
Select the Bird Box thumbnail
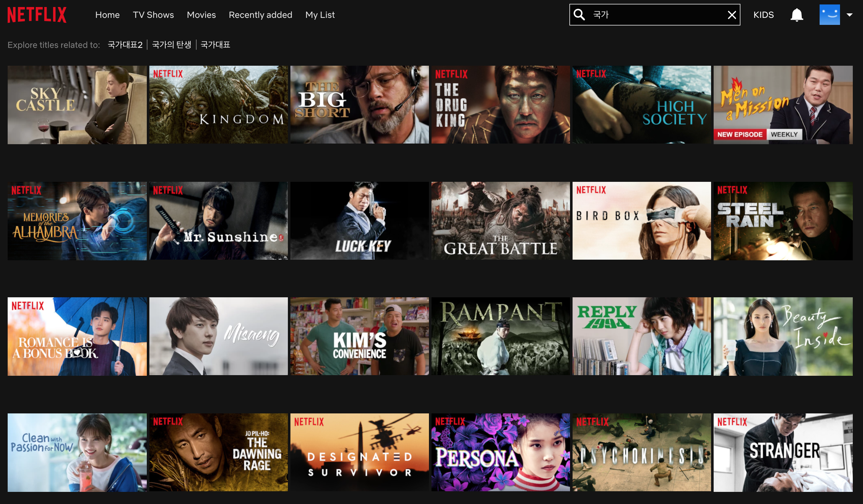tap(642, 221)
